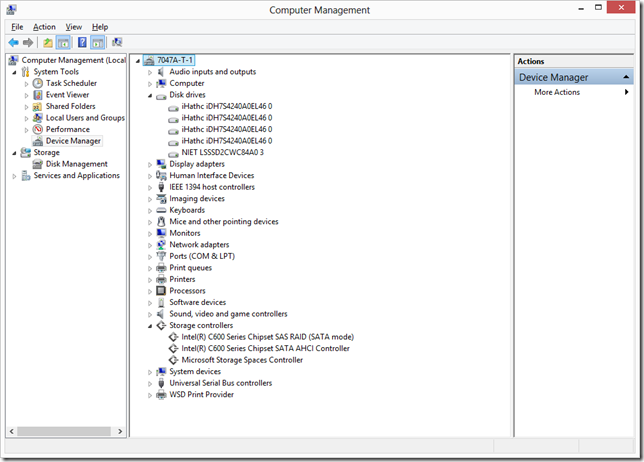The image size is (644, 462).
Task: Click the Task Scheduler clock icon
Action: point(38,83)
